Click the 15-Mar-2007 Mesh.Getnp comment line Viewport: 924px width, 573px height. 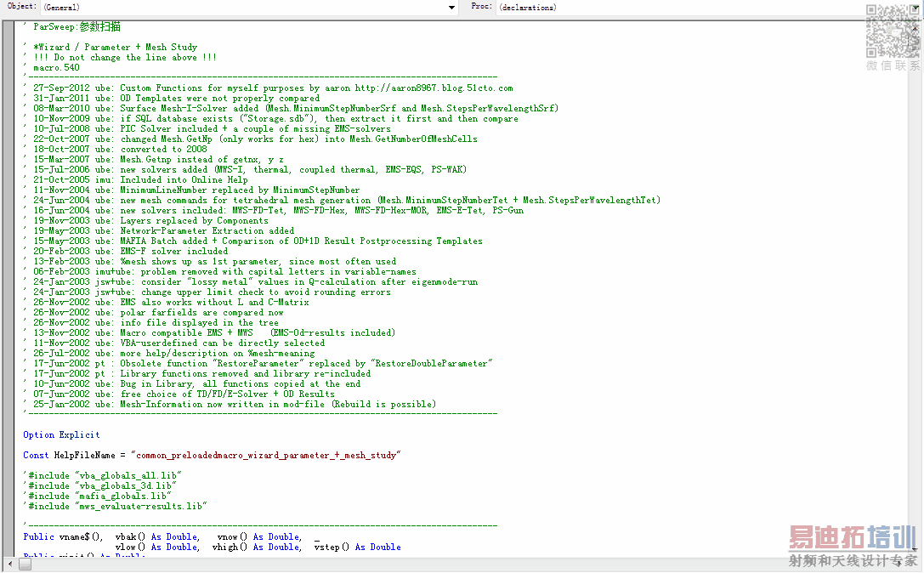(x=154, y=159)
